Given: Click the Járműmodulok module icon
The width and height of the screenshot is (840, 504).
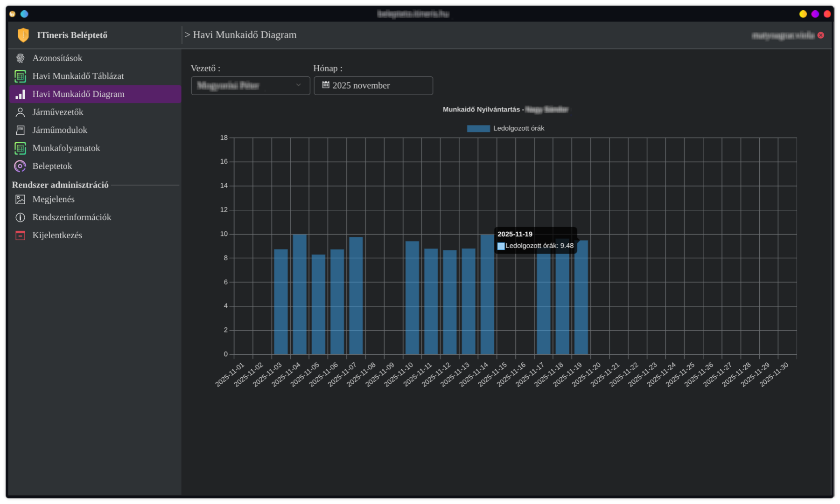Looking at the screenshot, I should tap(20, 130).
